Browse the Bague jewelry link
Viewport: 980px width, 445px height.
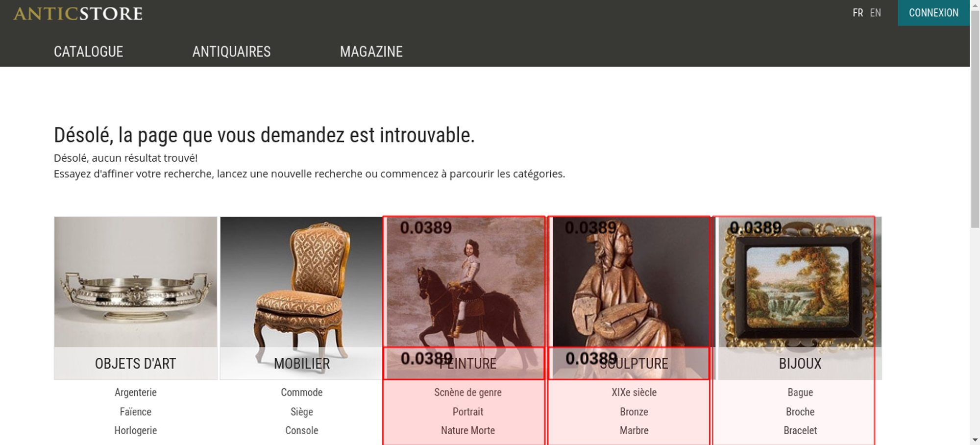[800, 392]
